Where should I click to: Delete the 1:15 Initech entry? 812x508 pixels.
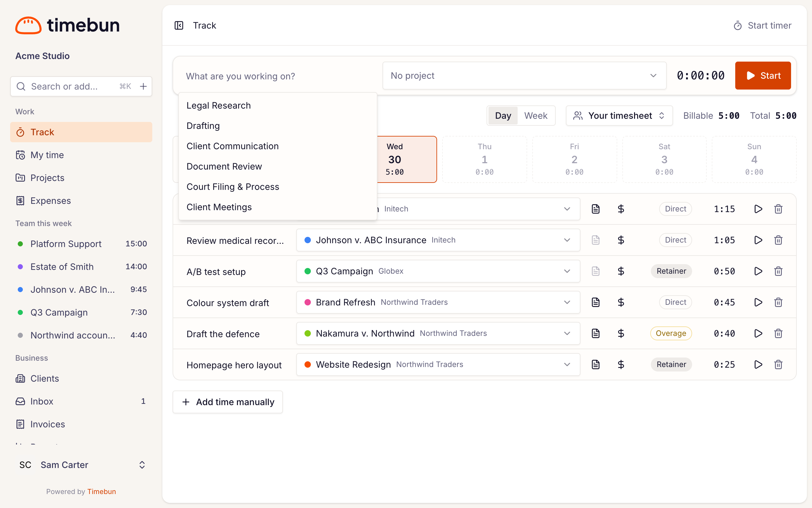pyautogui.click(x=778, y=209)
